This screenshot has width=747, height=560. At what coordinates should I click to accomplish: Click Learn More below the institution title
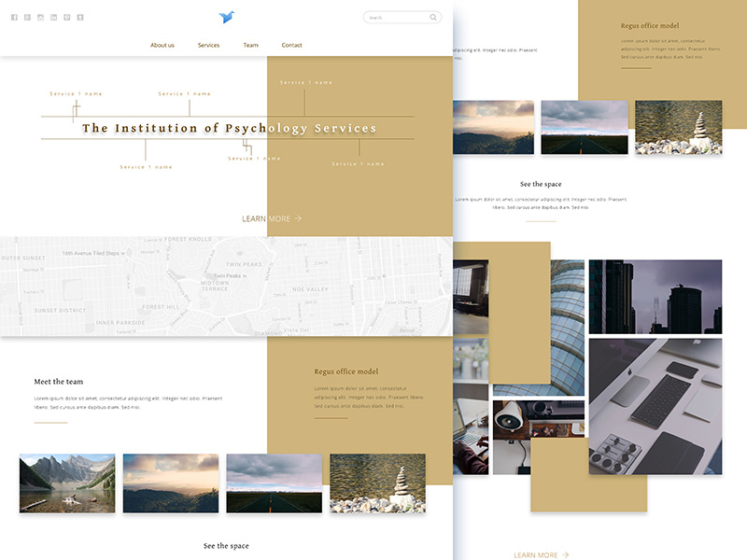tap(272, 218)
